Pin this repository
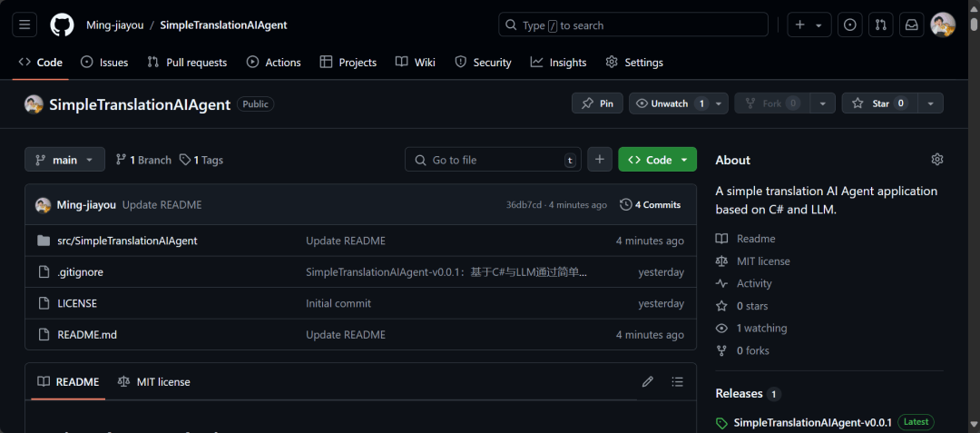 click(x=597, y=103)
